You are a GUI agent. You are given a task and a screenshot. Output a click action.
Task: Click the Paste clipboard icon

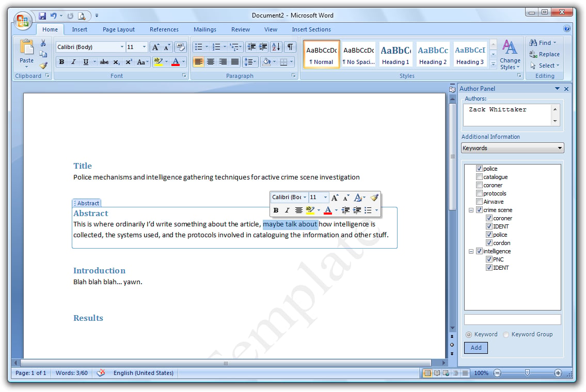(x=26, y=48)
